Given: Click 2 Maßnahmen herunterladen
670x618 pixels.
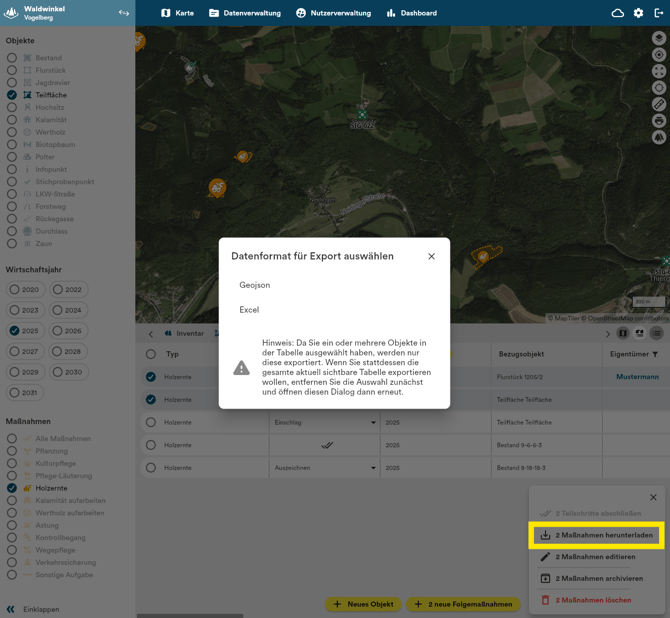Looking at the screenshot, I should pos(596,535).
